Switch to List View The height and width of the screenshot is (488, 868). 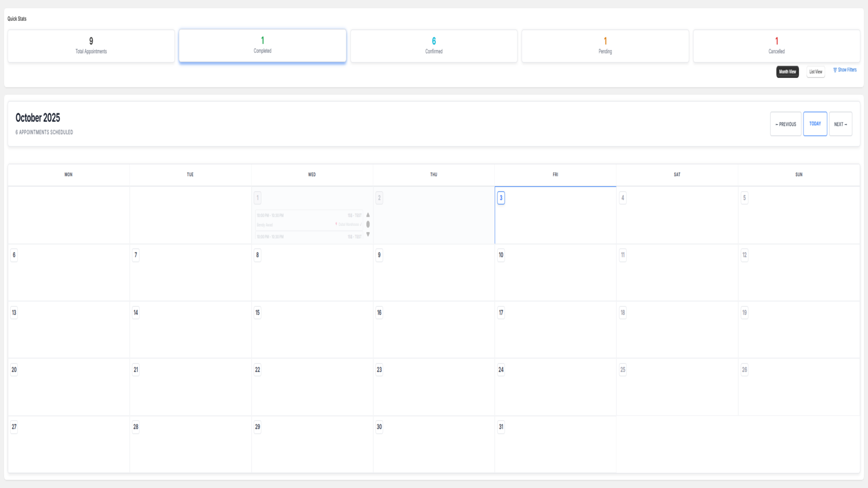pos(815,72)
